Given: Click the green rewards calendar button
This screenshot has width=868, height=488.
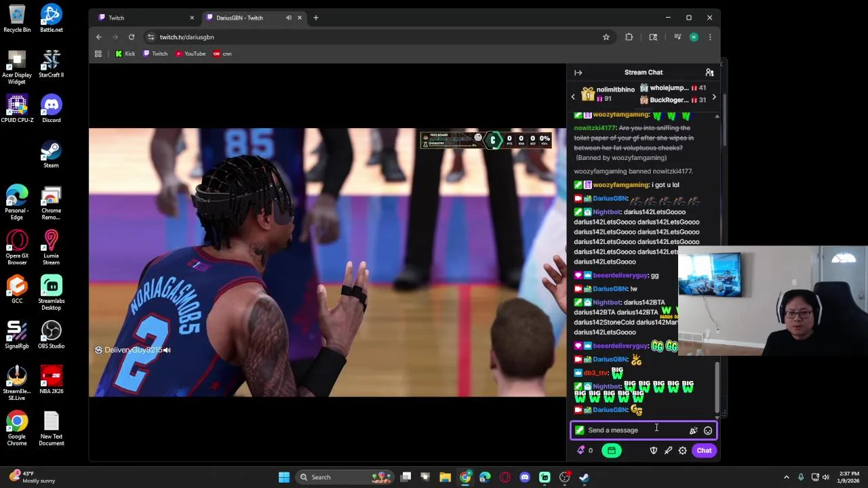Looking at the screenshot, I should (612, 451).
